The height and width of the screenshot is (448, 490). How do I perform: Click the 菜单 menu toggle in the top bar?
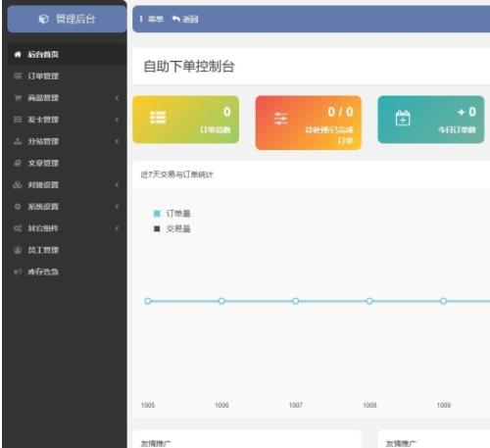point(151,20)
